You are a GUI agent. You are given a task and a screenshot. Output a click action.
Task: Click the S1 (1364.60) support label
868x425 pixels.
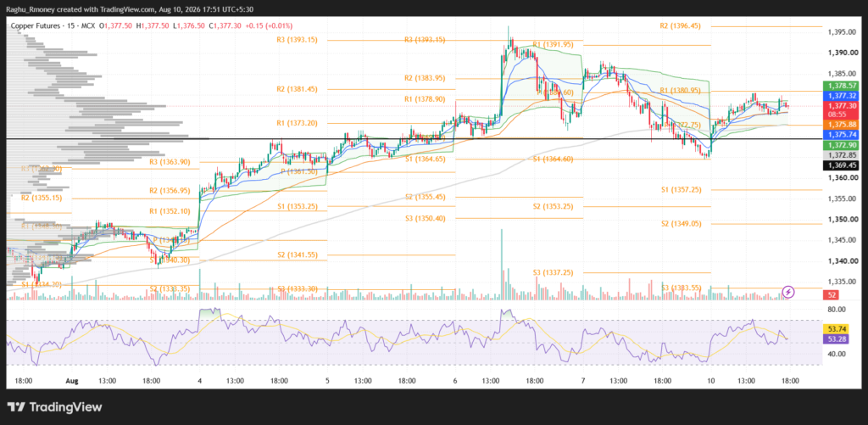[553, 159]
